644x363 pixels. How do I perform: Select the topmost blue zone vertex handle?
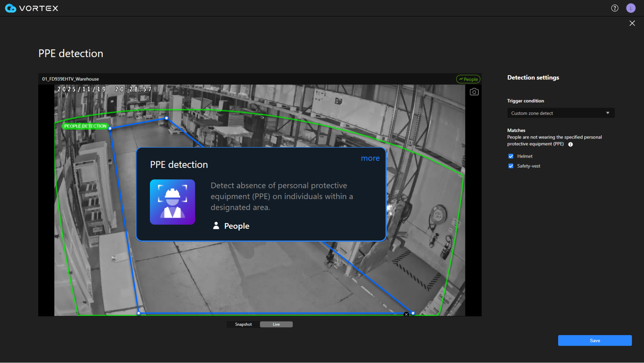pyautogui.click(x=166, y=118)
